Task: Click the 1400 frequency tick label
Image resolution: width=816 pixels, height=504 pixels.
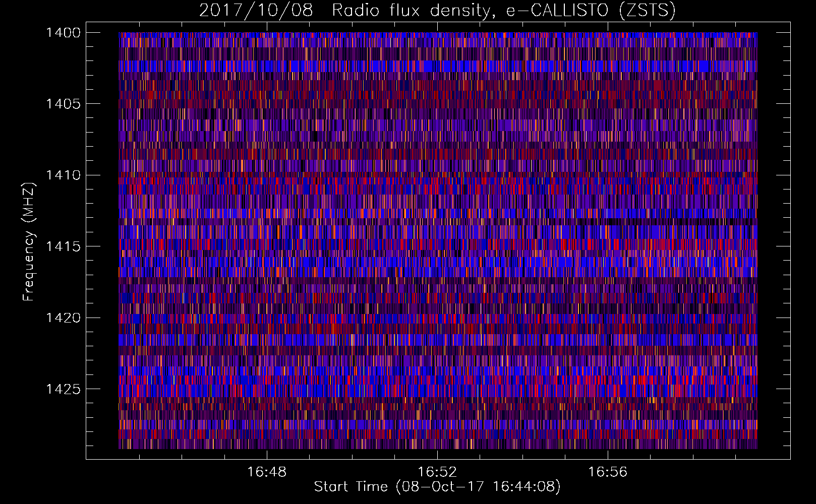Action: tap(63, 33)
